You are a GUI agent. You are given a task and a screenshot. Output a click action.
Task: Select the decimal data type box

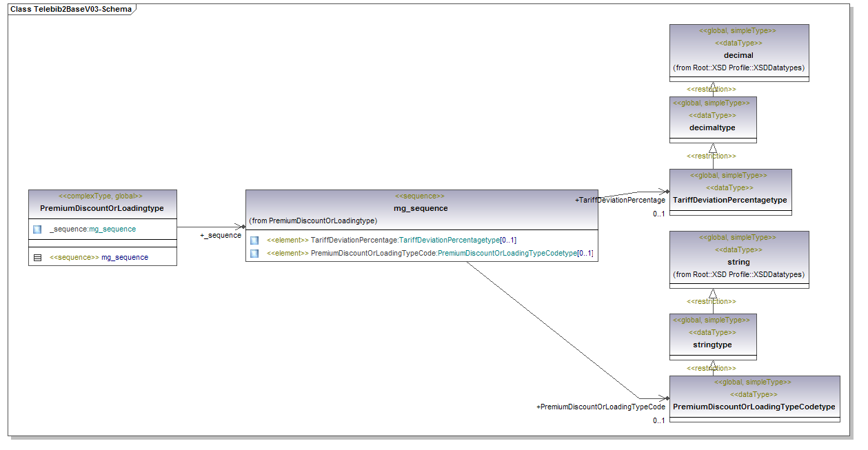coord(738,54)
